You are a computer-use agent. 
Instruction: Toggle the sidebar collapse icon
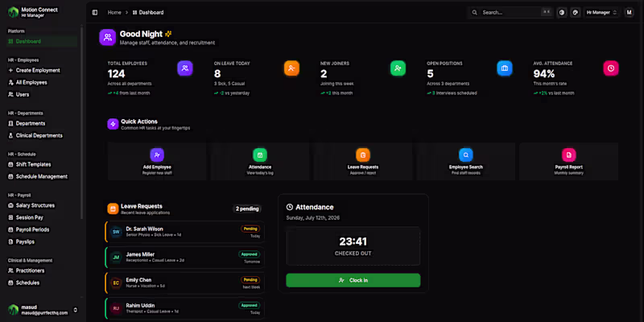[95, 12]
